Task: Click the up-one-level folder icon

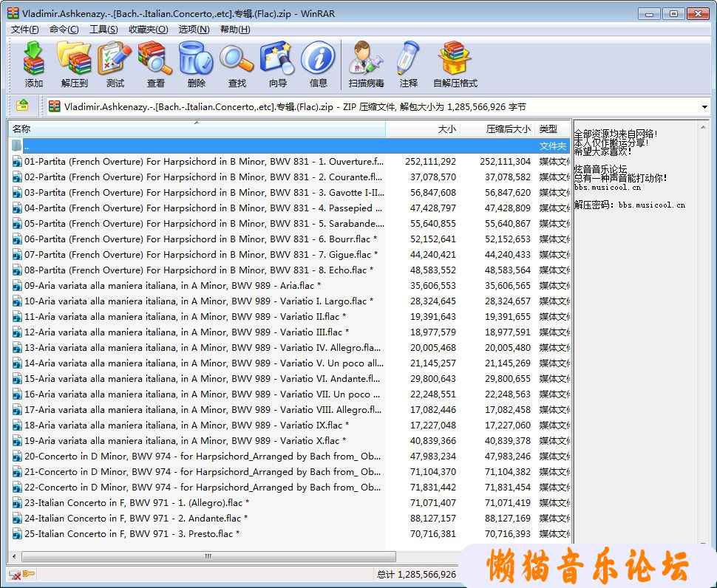Action: click(x=22, y=106)
